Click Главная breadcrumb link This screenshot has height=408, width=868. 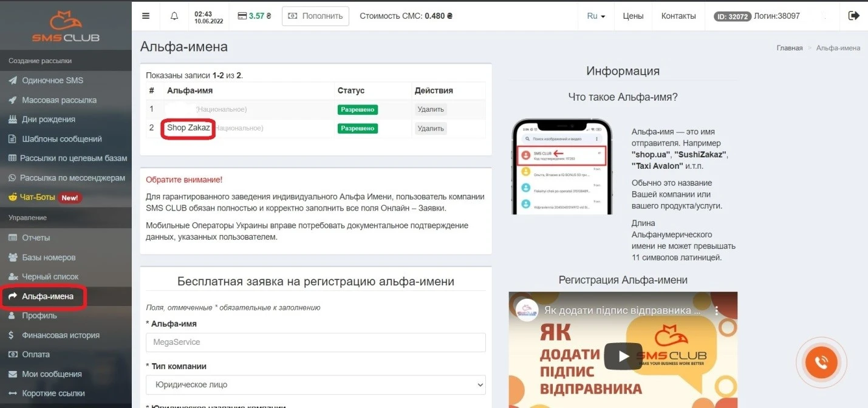(789, 48)
